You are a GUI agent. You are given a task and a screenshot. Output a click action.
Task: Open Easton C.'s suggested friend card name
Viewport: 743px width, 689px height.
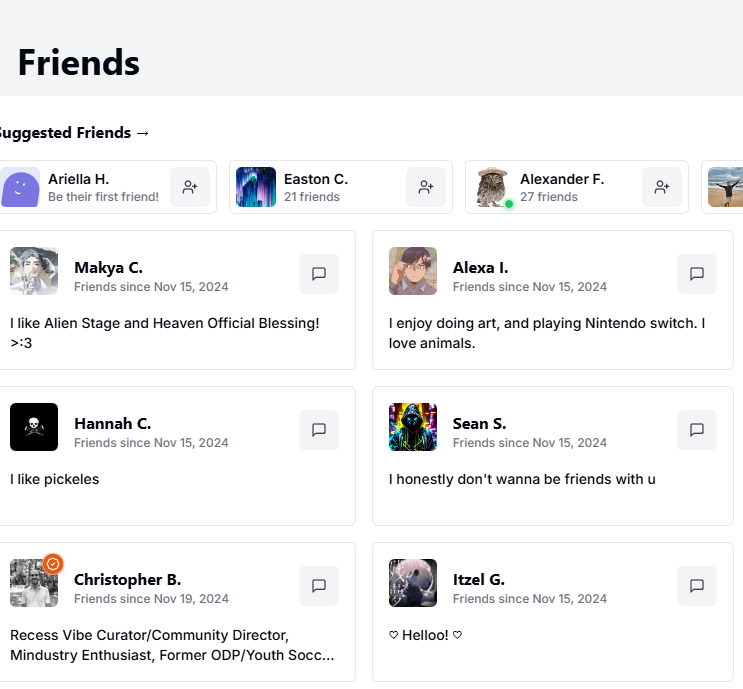click(x=315, y=180)
